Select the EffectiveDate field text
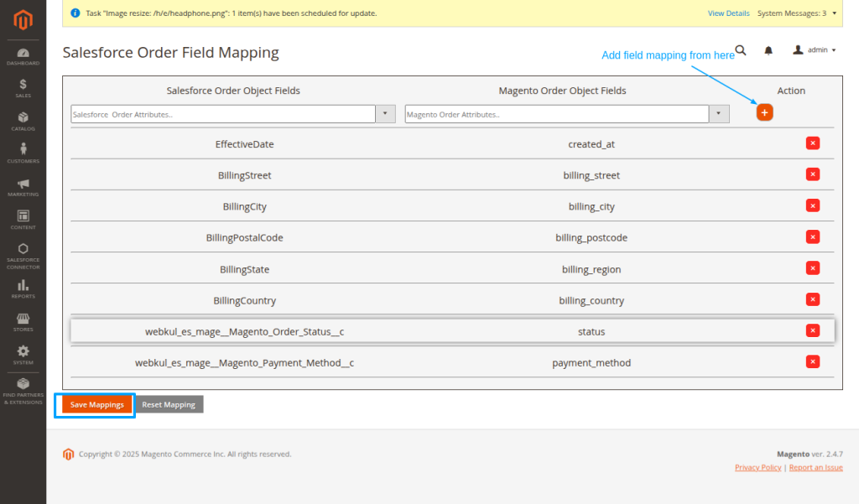This screenshot has height=504, width=859. click(244, 144)
